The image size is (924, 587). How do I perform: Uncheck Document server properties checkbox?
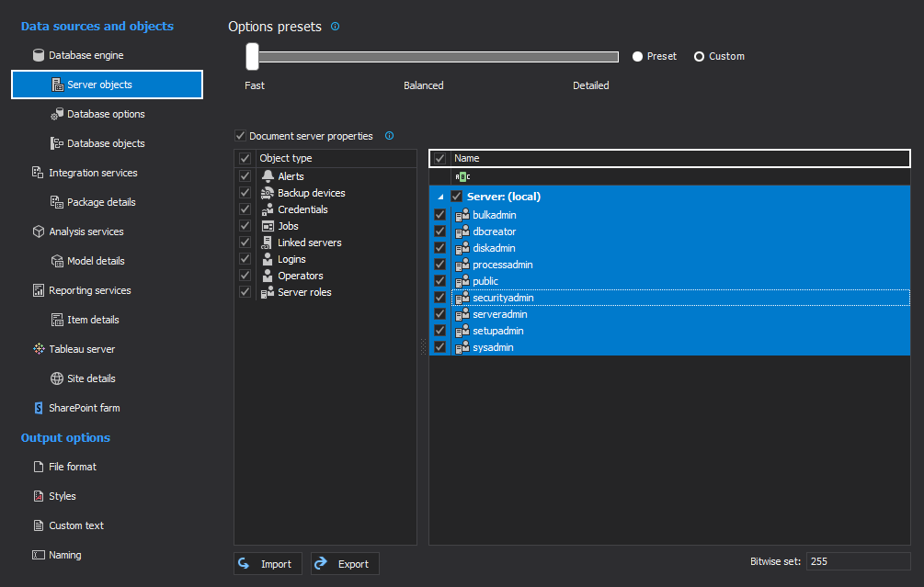[241, 136]
